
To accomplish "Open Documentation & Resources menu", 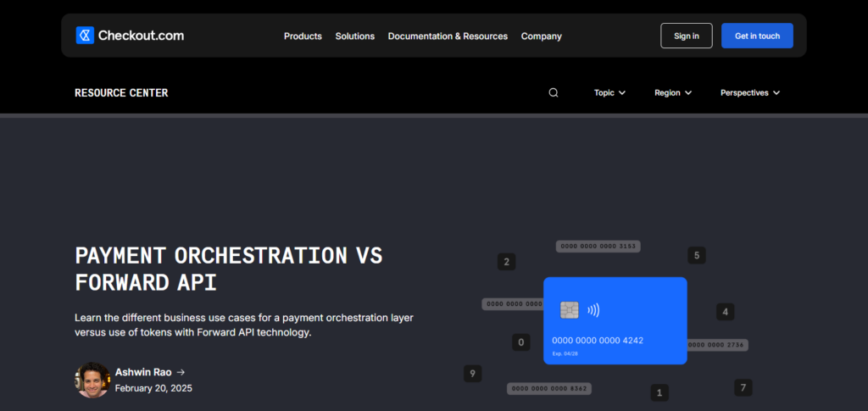I will (x=448, y=36).
